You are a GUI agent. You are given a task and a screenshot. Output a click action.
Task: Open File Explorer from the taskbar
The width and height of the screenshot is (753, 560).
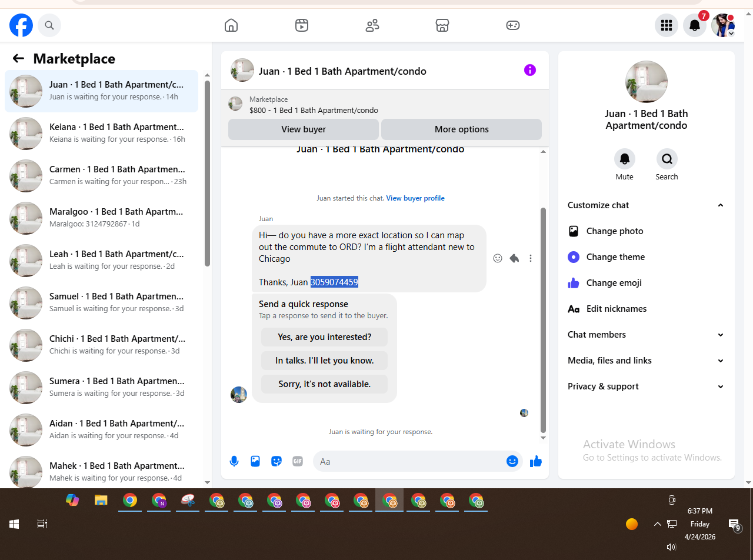[101, 501]
